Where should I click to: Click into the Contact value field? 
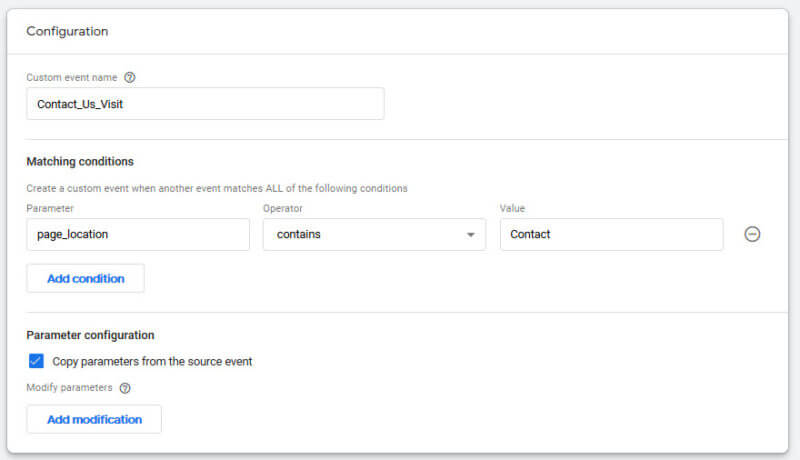tap(611, 235)
